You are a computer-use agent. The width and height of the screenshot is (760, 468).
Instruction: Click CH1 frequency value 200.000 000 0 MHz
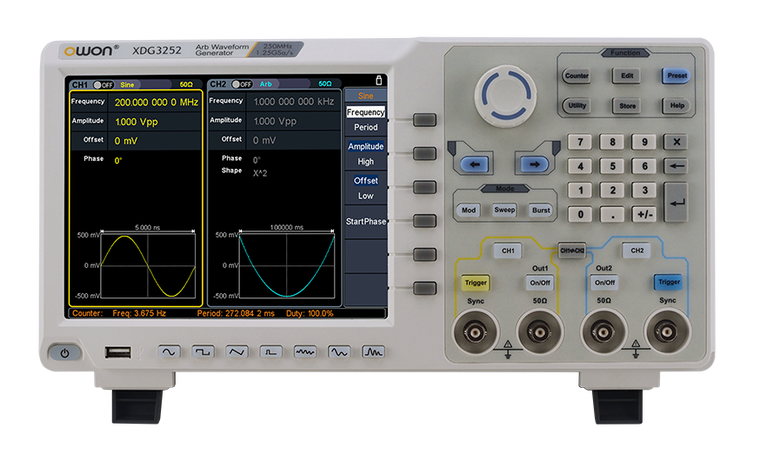click(157, 102)
